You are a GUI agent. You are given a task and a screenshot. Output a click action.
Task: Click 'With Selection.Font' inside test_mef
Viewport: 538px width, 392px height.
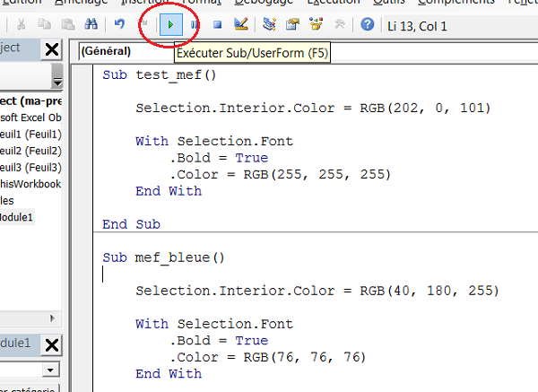[214, 141]
